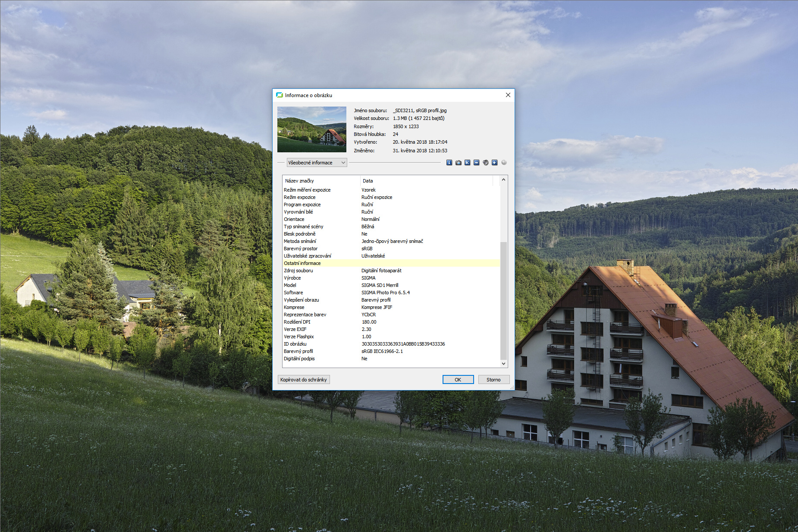Click the scroll-up arrow in the list
Viewport: 798px width, 532px height.
(x=503, y=179)
